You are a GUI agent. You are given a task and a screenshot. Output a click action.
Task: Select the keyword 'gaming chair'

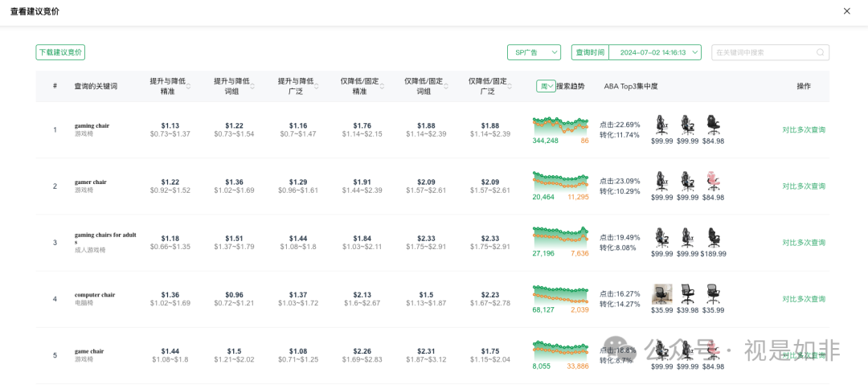[x=92, y=125]
